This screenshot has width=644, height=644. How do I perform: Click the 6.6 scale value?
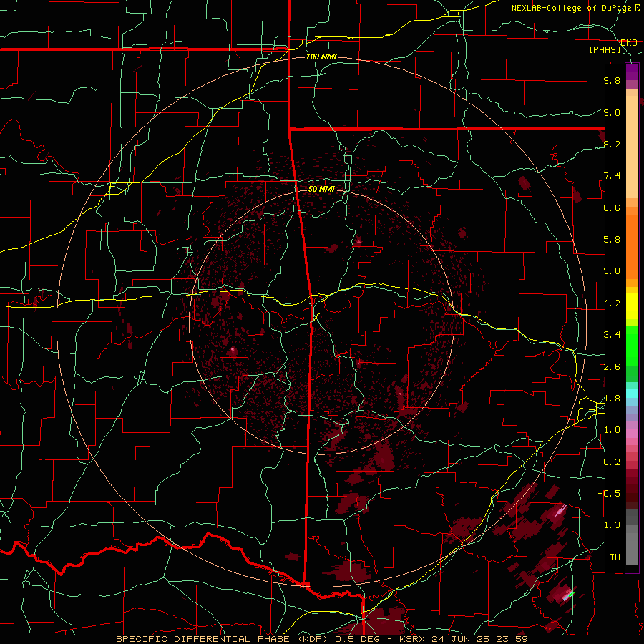coord(612,208)
